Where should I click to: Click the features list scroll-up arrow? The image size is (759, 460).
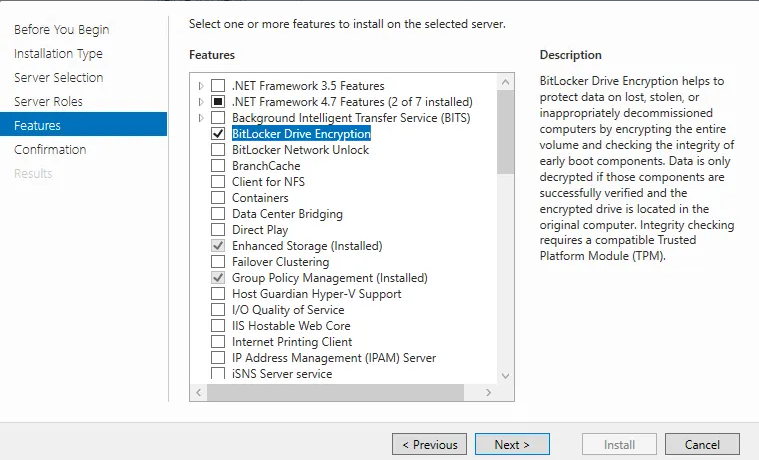505,83
